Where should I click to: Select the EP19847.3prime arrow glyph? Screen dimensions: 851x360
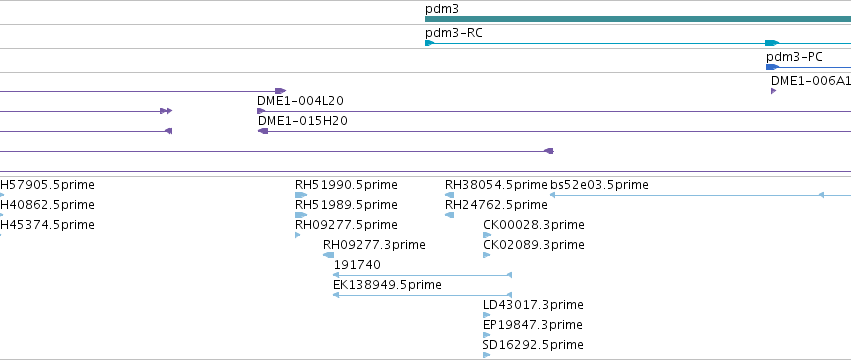(486, 335)
